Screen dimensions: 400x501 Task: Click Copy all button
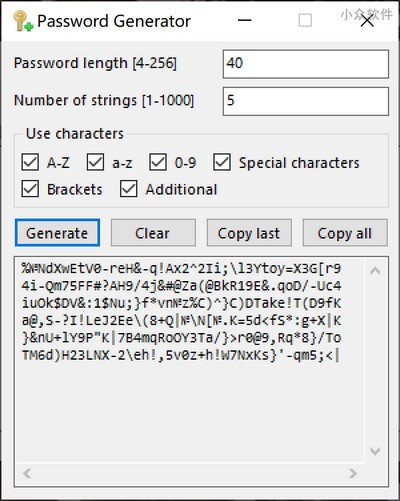point(345,233)
